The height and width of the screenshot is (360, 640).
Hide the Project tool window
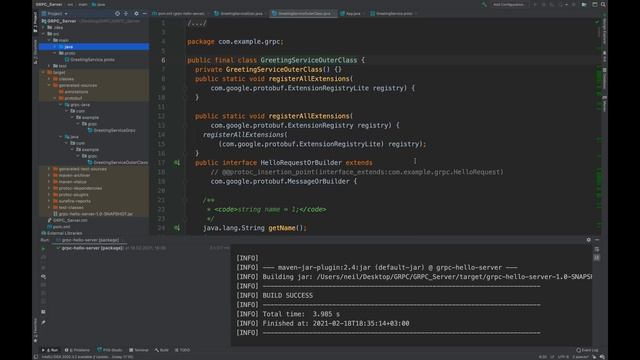point(144,13)
